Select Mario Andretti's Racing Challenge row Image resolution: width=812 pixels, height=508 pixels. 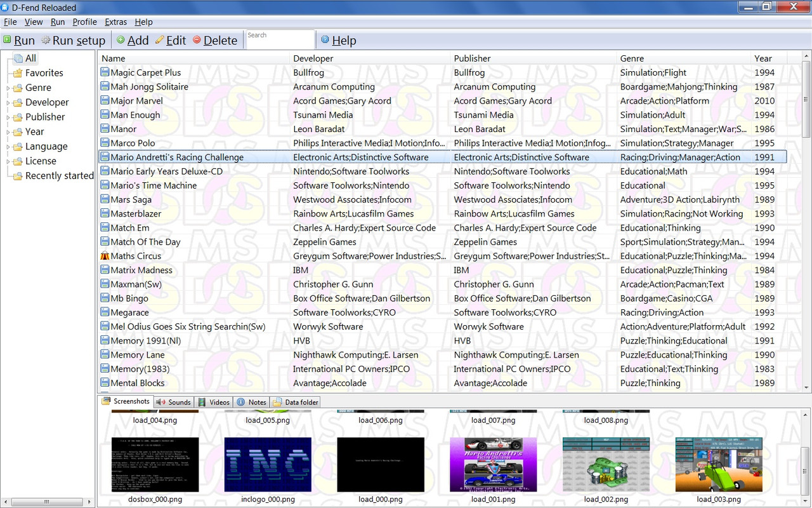(443, 157)
